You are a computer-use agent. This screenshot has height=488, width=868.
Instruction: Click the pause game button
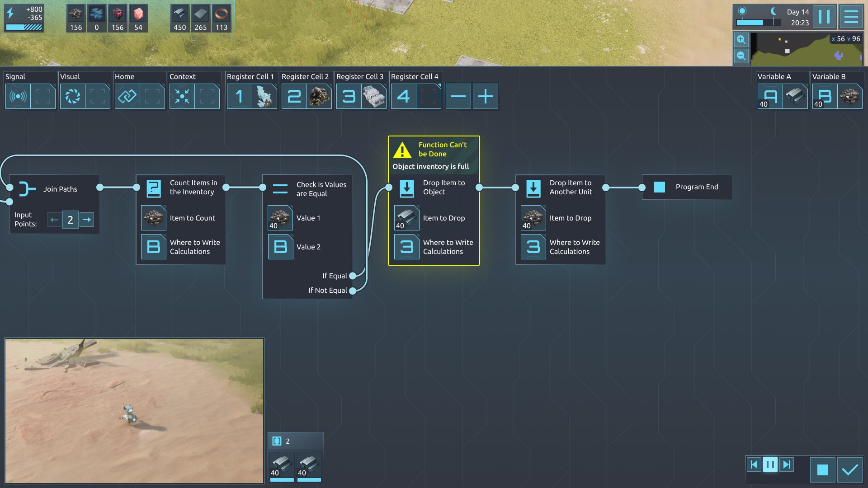[x=824, y=17]
